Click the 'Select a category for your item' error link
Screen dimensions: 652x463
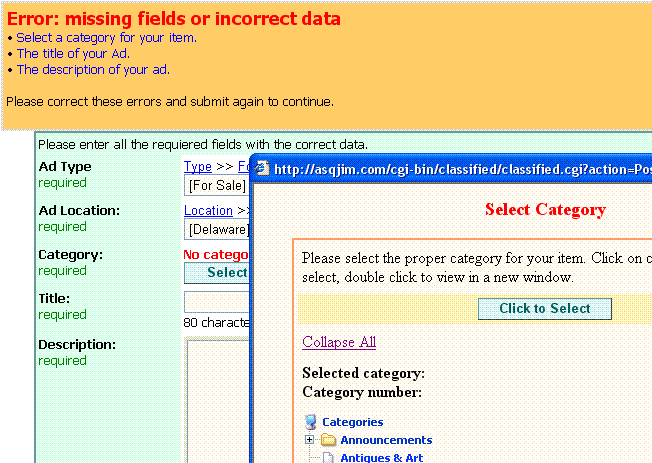[106, 38]
